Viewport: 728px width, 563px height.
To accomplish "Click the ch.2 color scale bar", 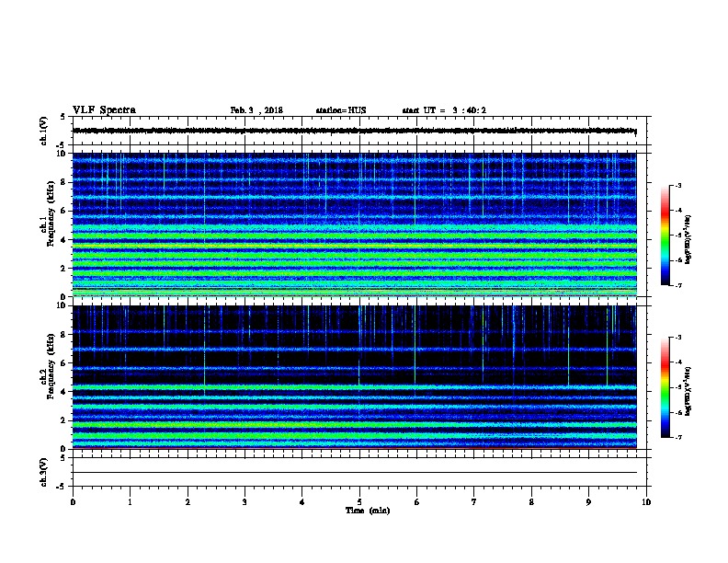I will coord(665,387).
